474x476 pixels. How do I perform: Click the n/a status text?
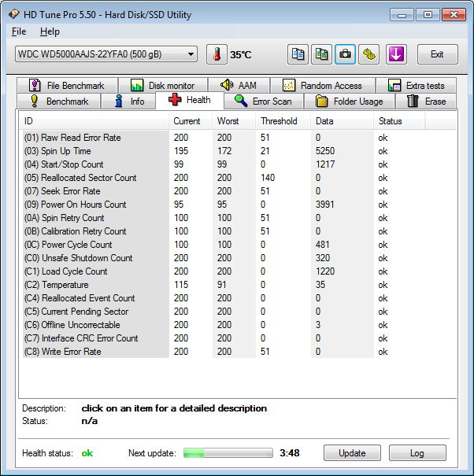click(x=89, y=421)
